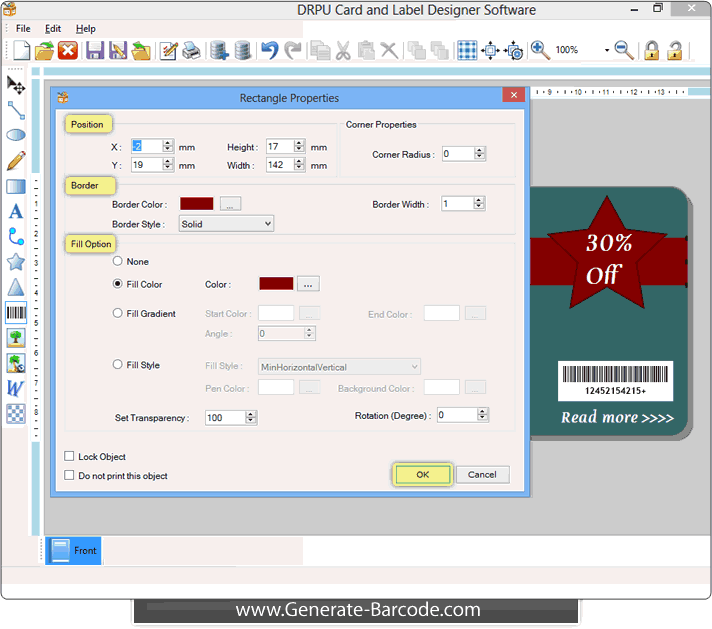
Task: Click the Width value field
Action: point(280,164)
